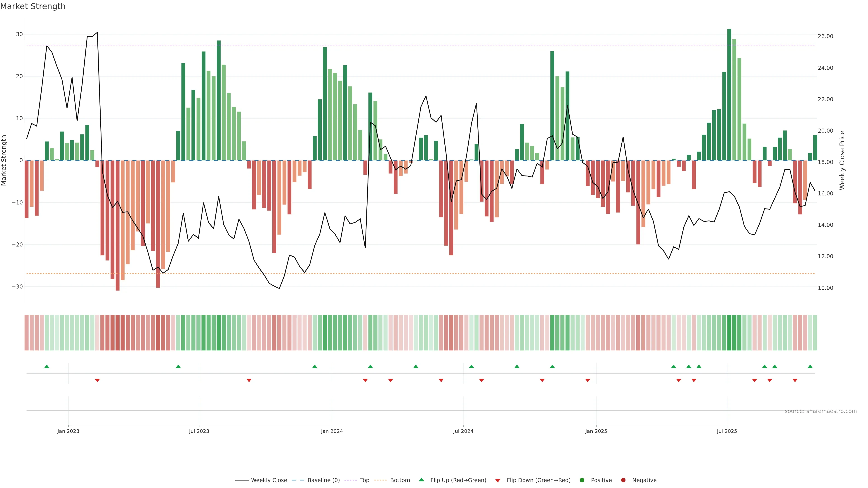The width and height of the screenshot is (868, 488).
Task: Click the darkest green heat strip cell
Action: pos(729,333)
